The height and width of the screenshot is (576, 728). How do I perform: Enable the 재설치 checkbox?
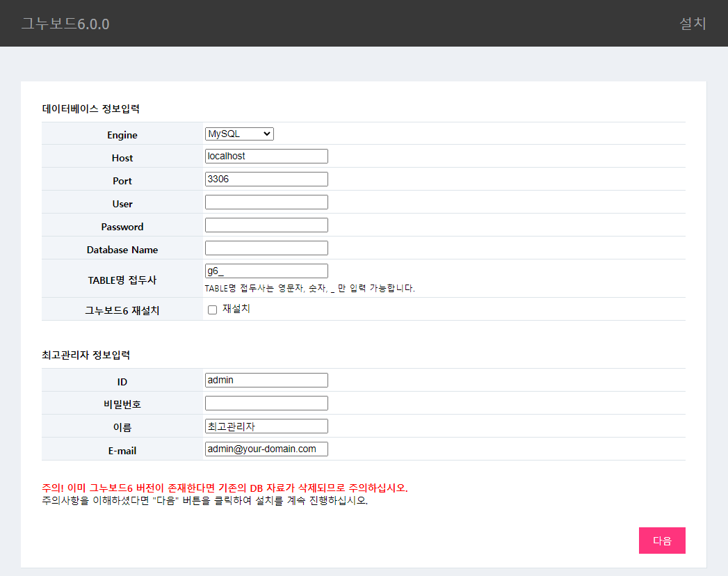213,310
